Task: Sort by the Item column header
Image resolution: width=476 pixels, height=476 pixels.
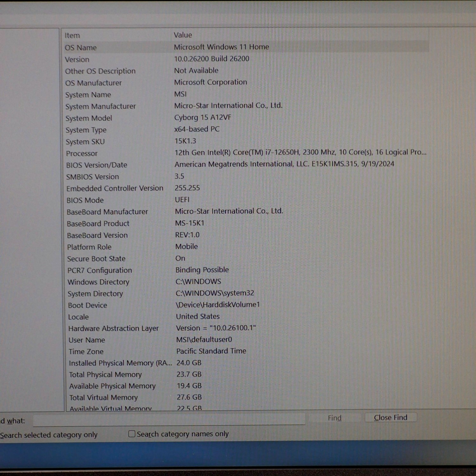Action: click(x=72, y=36)
